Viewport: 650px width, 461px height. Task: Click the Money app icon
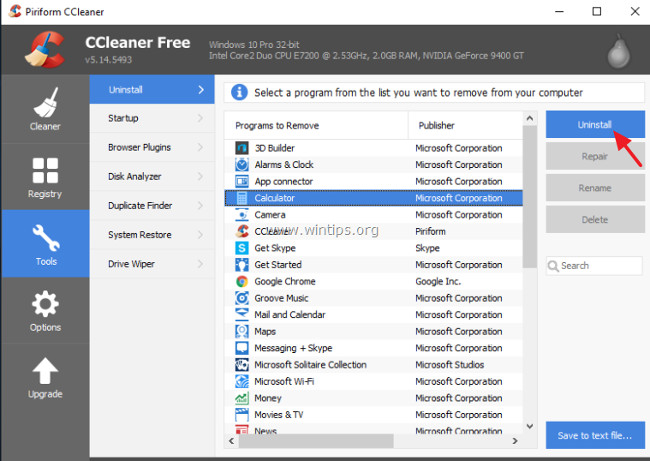click(x=242, y=398)
